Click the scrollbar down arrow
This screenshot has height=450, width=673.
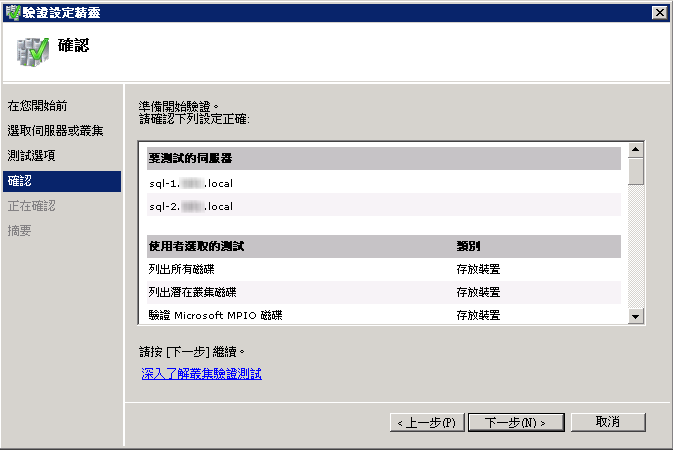[636, 317]
